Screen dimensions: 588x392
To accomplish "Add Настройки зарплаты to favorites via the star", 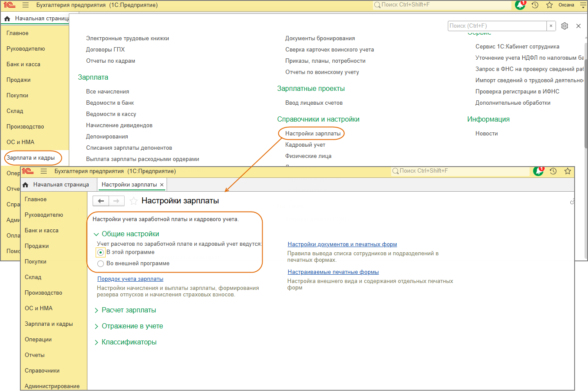I will click(x=134, y=201).
